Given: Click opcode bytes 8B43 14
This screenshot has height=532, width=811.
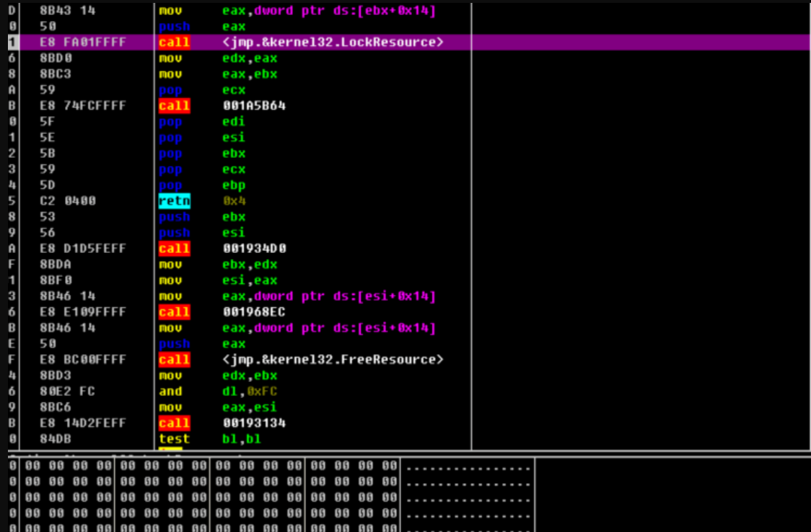Looking at the screenshot, I should (67, 10).
